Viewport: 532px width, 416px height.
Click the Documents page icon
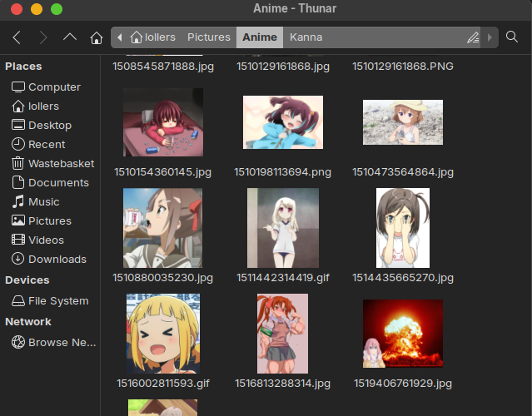point(18,182)
